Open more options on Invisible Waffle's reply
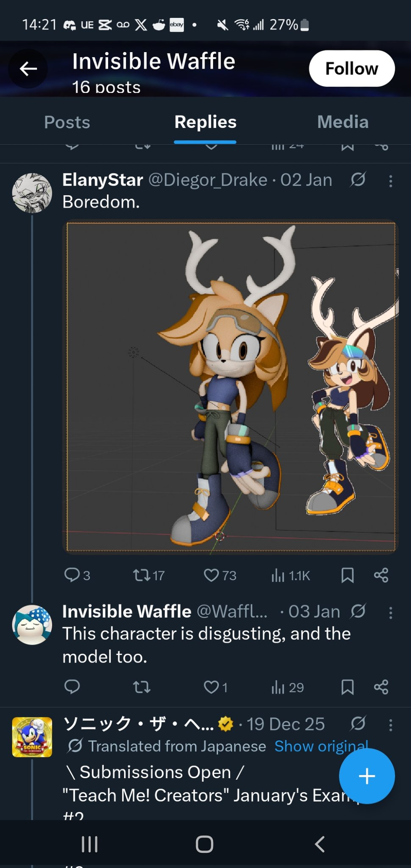Viewport: 411px width, 868px height. tap(391, 612)
